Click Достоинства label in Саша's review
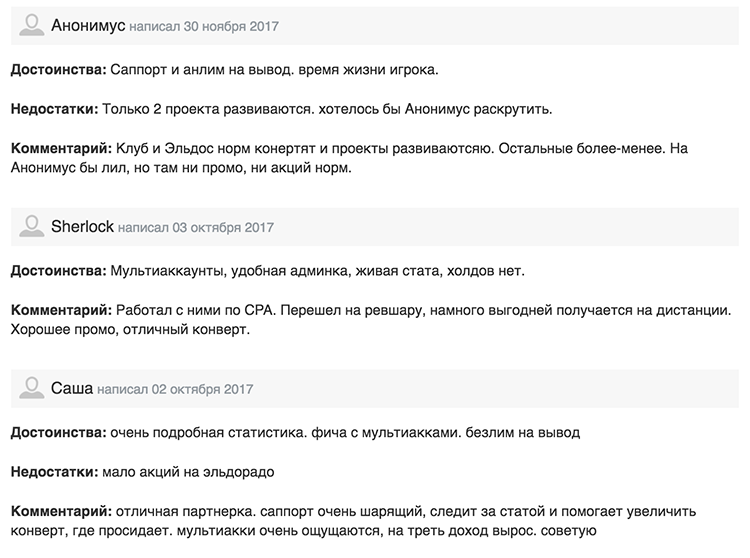The image size is (750, 558). (59, 432)
